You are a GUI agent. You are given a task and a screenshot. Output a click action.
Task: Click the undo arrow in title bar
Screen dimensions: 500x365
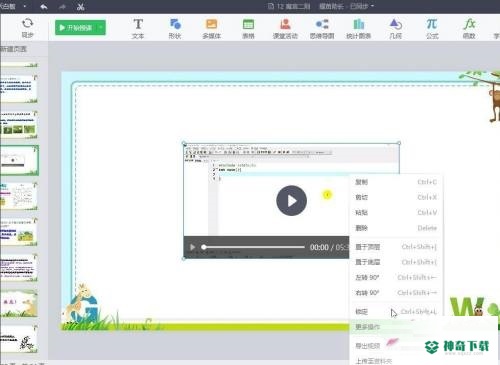[x=44, y=6]
